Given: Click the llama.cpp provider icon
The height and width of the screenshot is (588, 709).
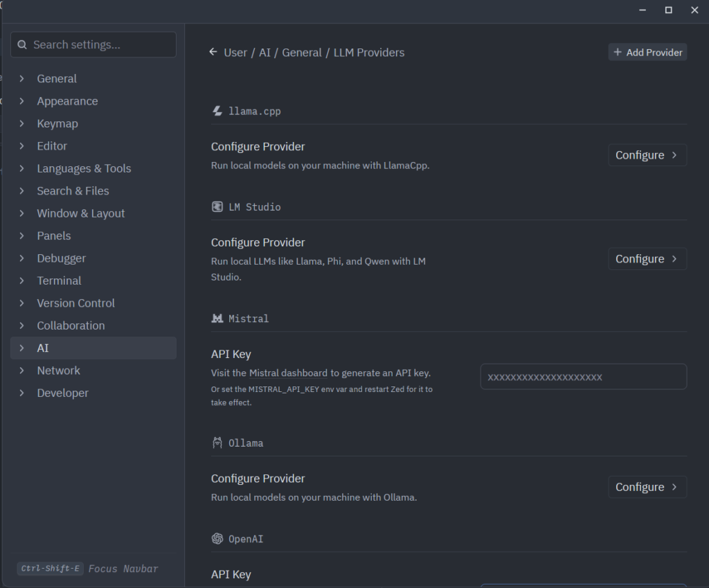Looking at the screenshot, I should [217, 112].
